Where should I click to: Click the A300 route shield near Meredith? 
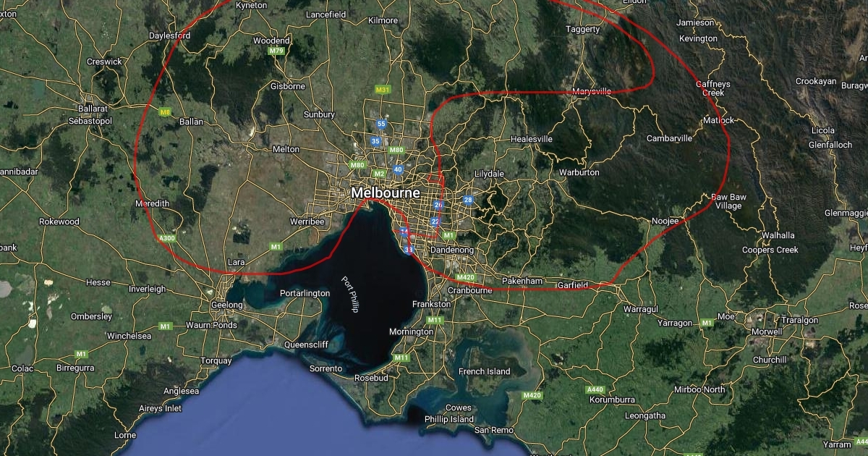pos(167,238)
